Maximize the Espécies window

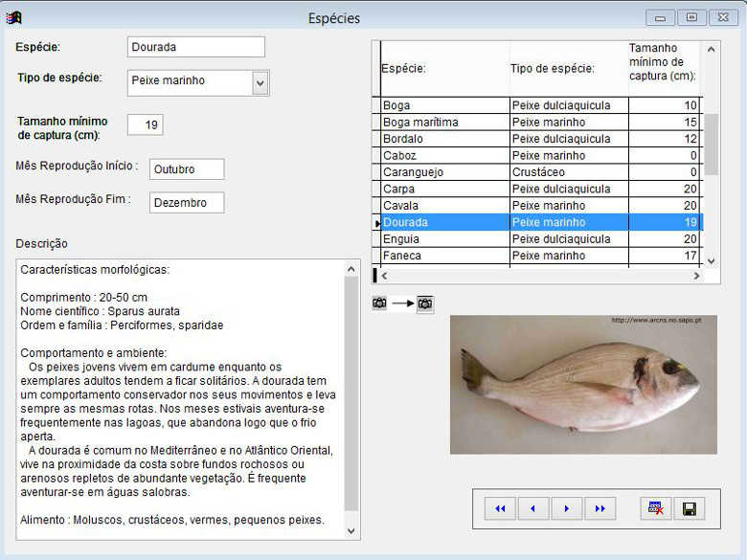click(x=691, y=17)
